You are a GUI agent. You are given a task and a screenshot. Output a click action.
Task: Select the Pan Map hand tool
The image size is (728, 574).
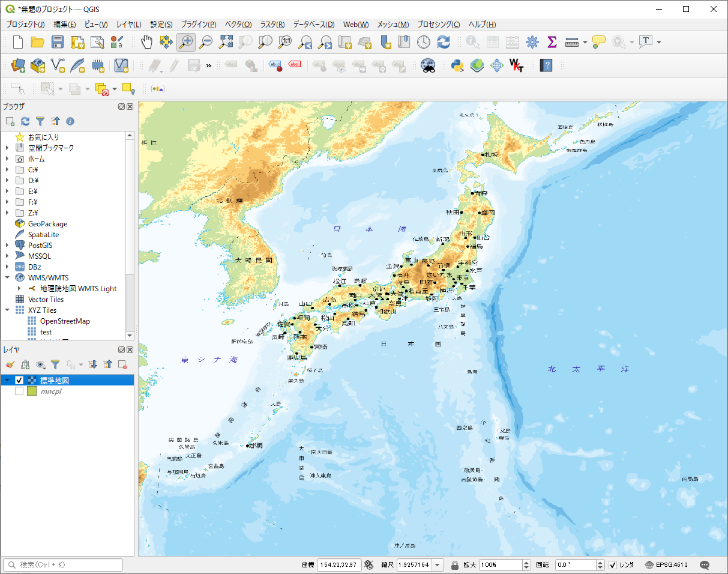tap(146, 42)
